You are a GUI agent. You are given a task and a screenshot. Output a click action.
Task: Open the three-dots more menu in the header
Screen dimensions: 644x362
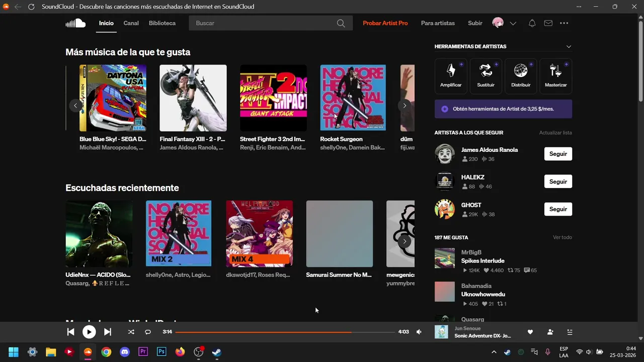[x=564, y=23]
